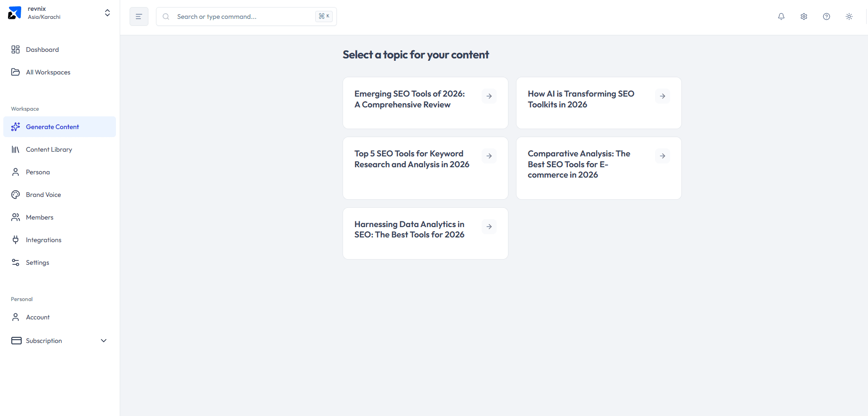Click the magnifier search icon
This screenshot has height=416, width=868.
tap(166, 16)
